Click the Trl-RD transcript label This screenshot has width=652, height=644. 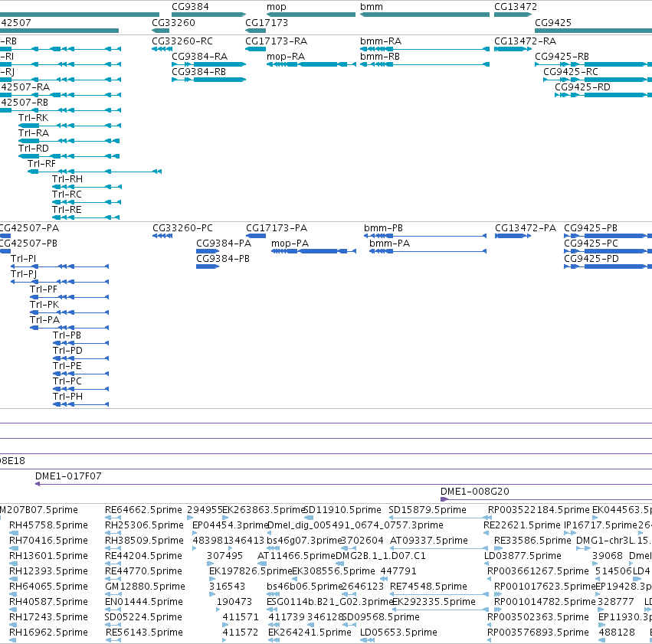coord(33,149)
